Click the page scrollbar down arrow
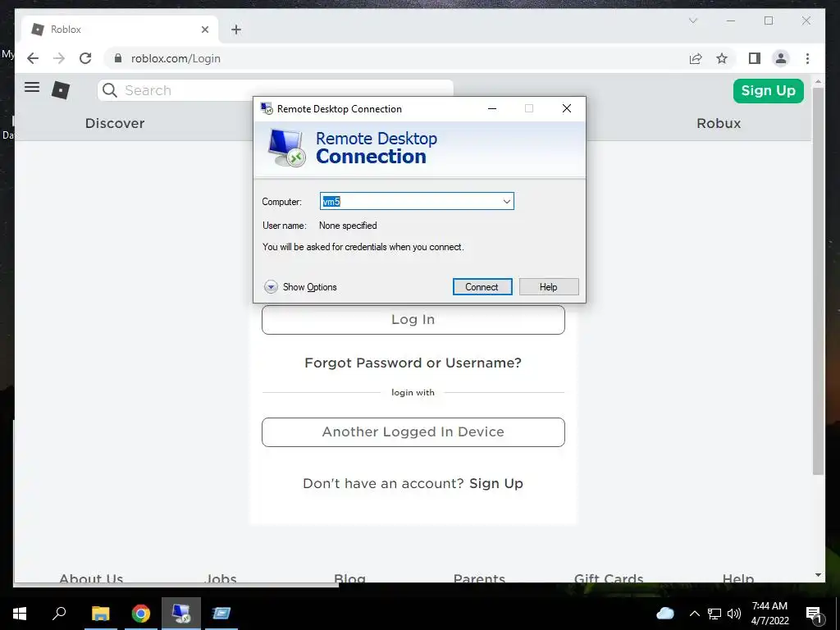Screen dimensions: 840x630 coord(818,575)
